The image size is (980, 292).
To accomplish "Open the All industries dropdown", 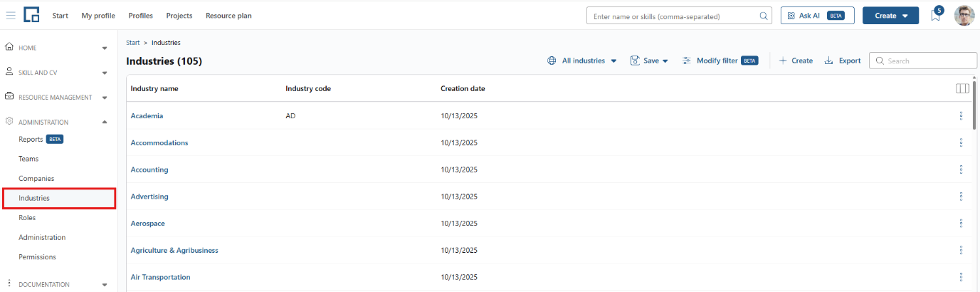I will [582, 61].
